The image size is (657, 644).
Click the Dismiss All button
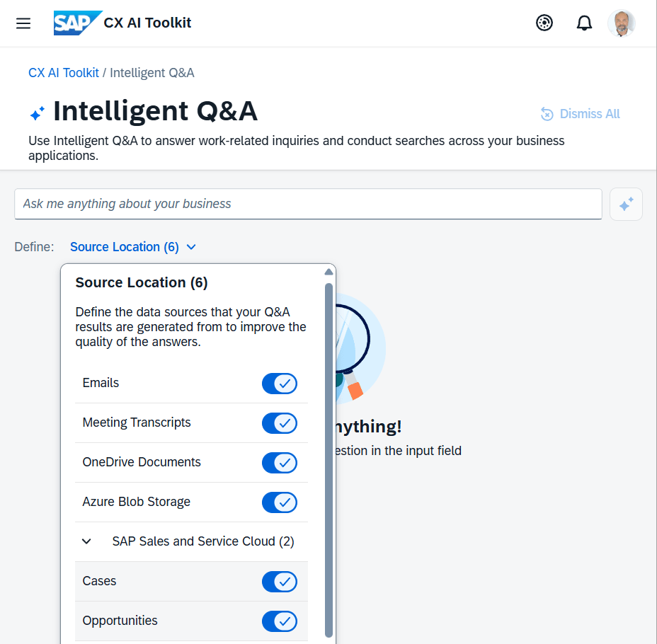pos(581,114)
